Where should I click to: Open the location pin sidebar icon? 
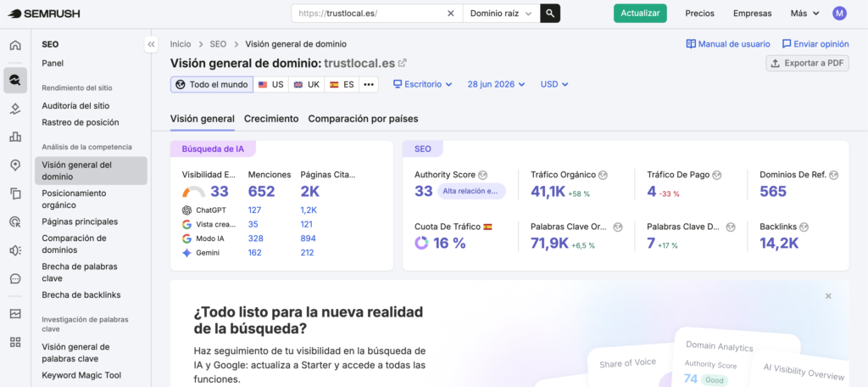tap(15, 165)
